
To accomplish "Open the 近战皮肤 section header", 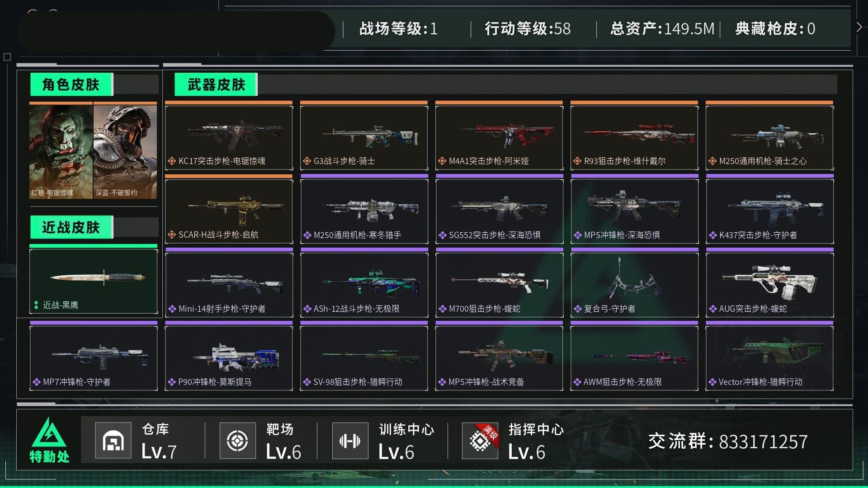I will pos(71,227).
